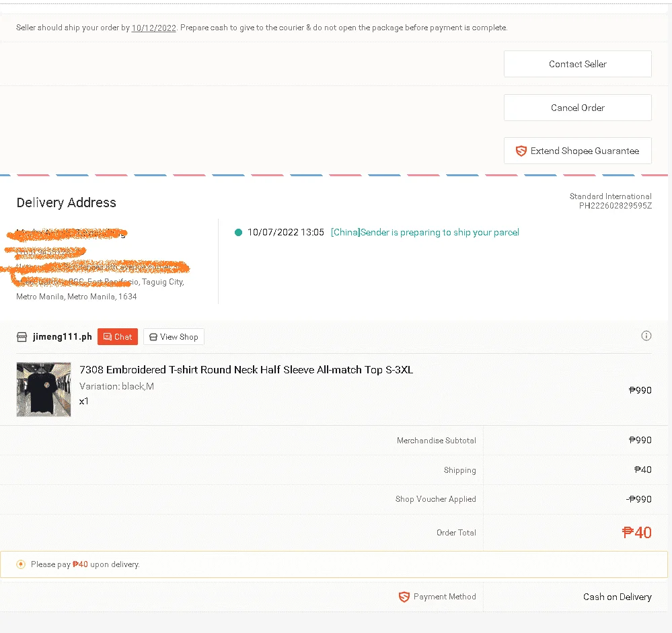This screenshot has width=672, height=633.
Task: Click the info icon beside shop row
Action: point(646,336)
